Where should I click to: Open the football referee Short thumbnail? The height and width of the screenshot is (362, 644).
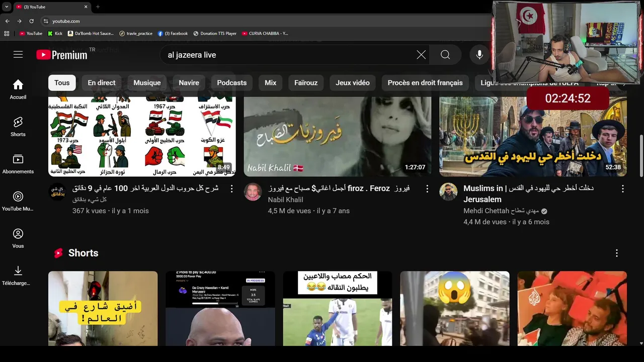pos(338,309)
